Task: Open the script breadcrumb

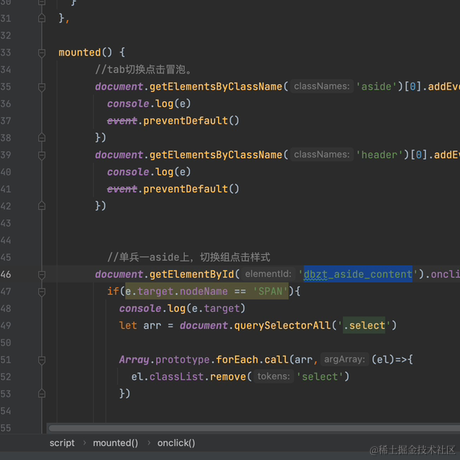Action: coord(62,443)
